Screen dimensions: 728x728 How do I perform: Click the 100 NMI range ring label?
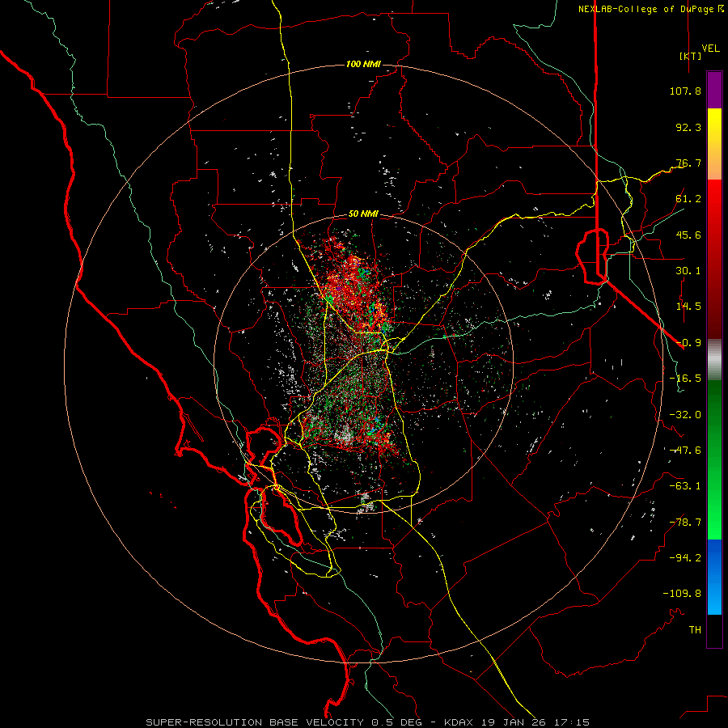click(363, 64)
